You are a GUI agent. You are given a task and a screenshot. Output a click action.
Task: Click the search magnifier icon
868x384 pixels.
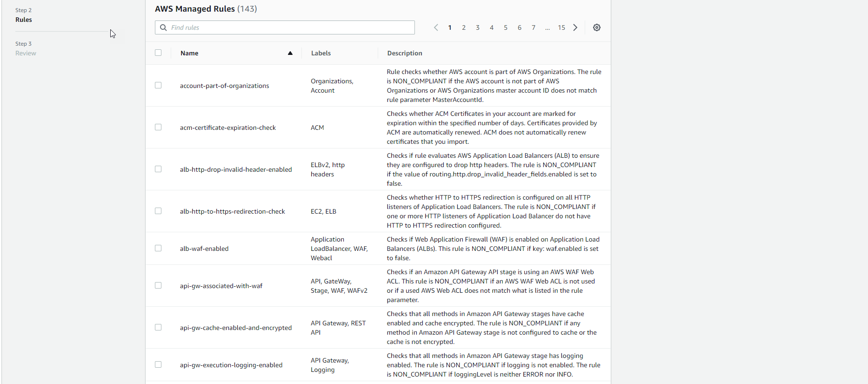(163, 27)
